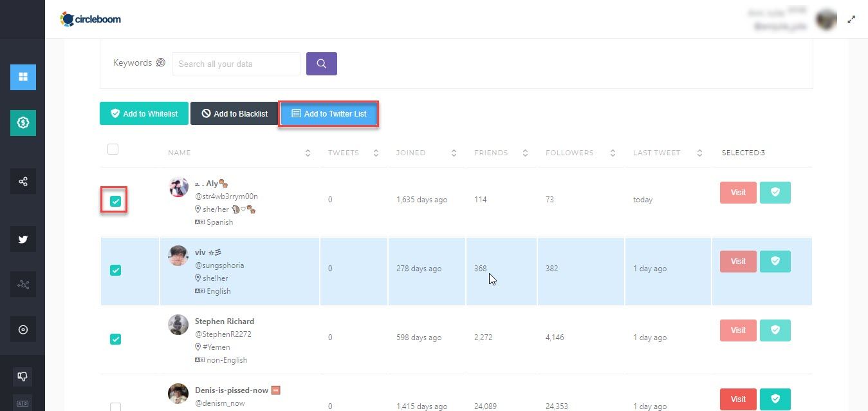Click viv's profile picture

point(178,256)
